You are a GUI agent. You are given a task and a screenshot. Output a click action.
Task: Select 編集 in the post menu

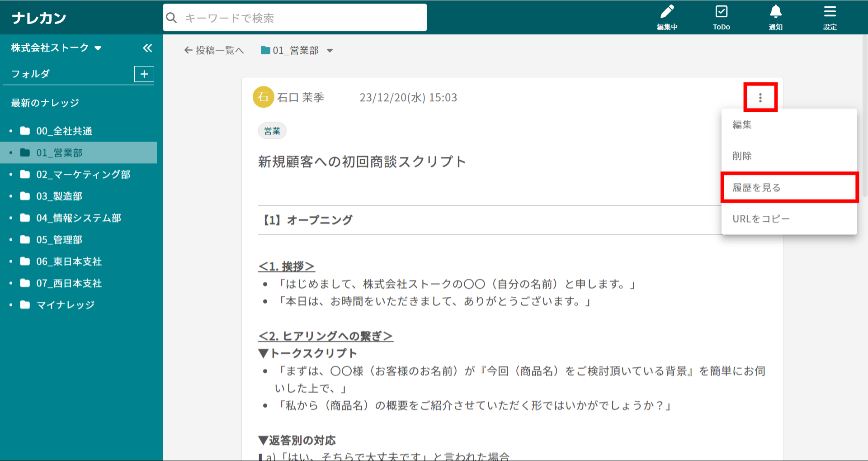tap(742, 125)
